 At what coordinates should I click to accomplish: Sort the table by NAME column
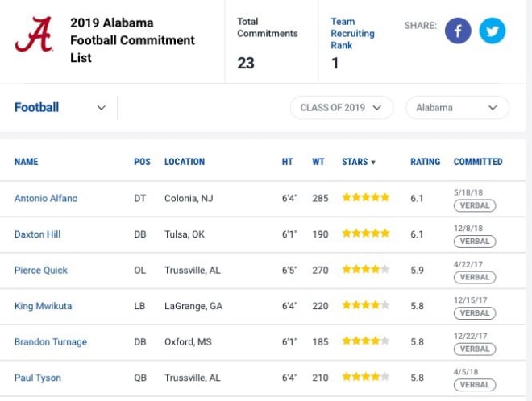pyautogui.click(x=27, y=162)
